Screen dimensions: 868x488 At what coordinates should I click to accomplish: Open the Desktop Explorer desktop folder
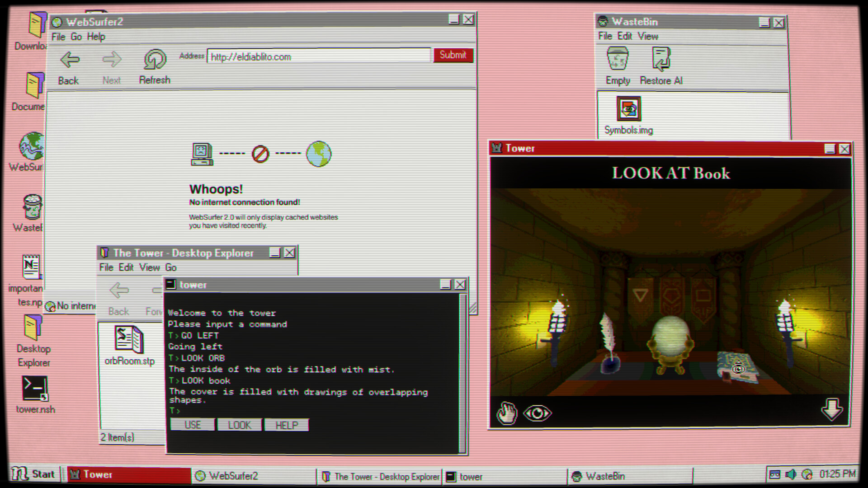tap(33, 328)
